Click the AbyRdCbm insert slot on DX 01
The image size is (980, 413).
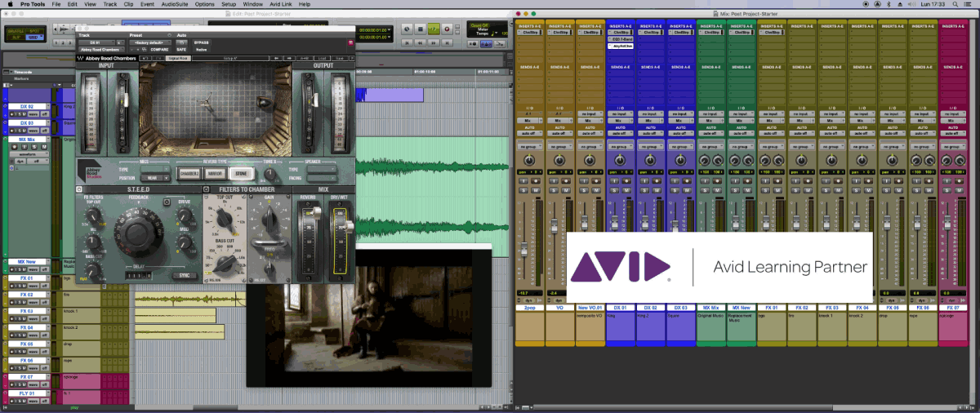621,47
